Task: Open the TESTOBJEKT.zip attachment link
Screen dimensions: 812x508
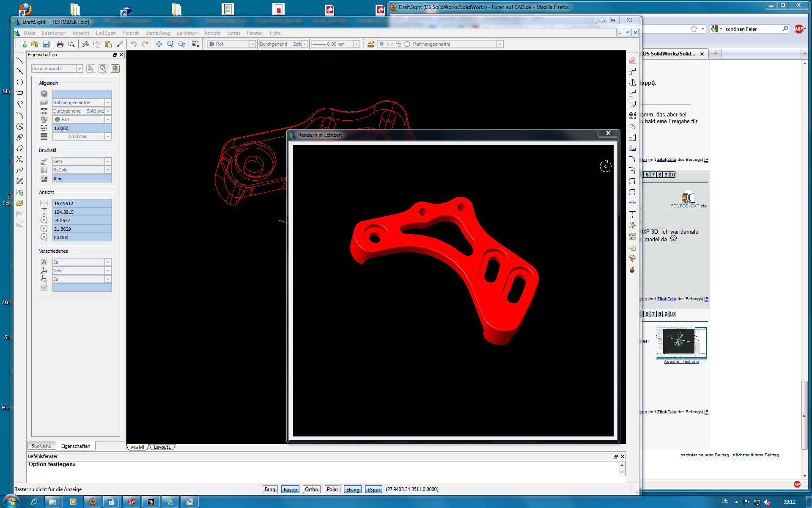Action: pyautogui.click(x=688, y=206)
